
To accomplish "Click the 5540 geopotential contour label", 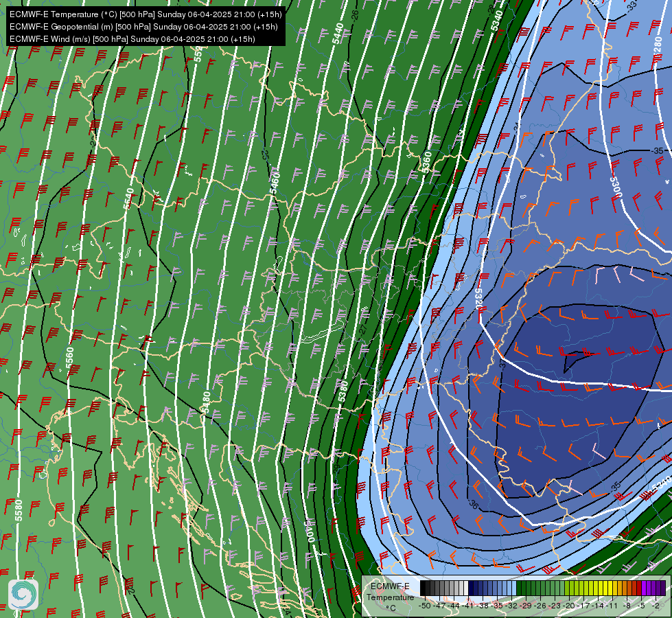I will [128, 198].
